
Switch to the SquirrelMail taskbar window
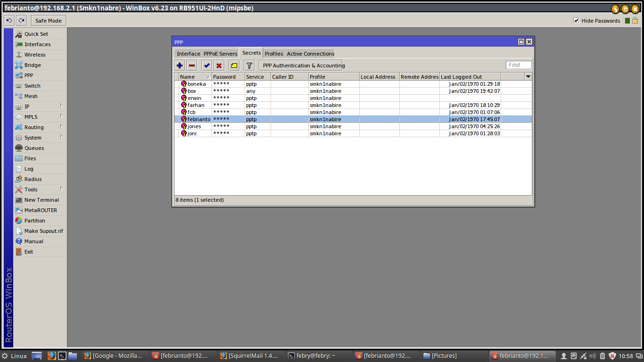pyautogui.click(x=251, y=356)
